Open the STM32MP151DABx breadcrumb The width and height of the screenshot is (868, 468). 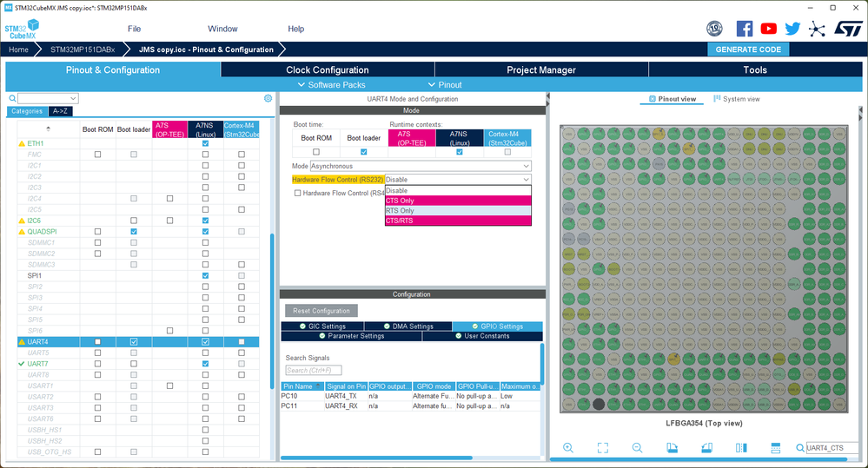(x=83, y=49)
